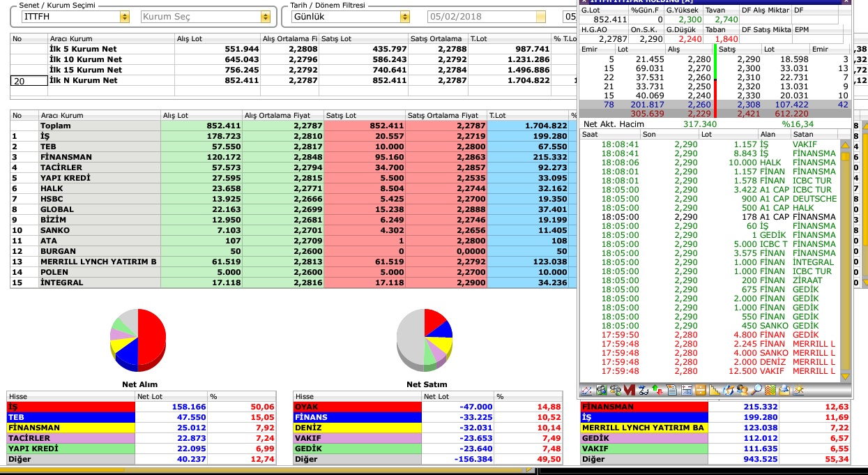Click the red M toolbar icon
The width and height of the screenshot is (868, 475).
coord(630,390)
